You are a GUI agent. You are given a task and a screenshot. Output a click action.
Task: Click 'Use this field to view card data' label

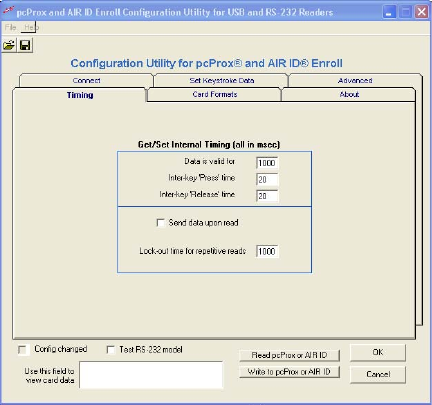point(49,376)
